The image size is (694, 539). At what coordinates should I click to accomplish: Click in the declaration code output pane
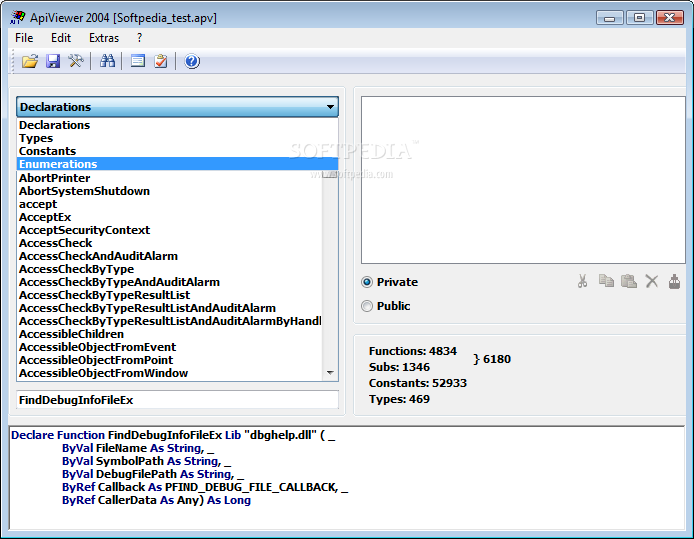click(x=347, y=478)
